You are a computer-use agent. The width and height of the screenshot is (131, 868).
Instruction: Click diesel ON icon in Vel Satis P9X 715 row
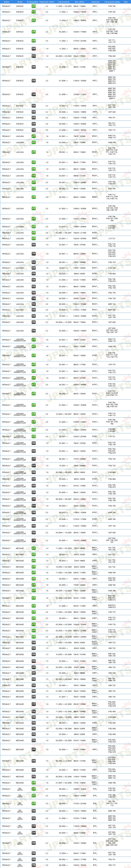click(34, 865)
